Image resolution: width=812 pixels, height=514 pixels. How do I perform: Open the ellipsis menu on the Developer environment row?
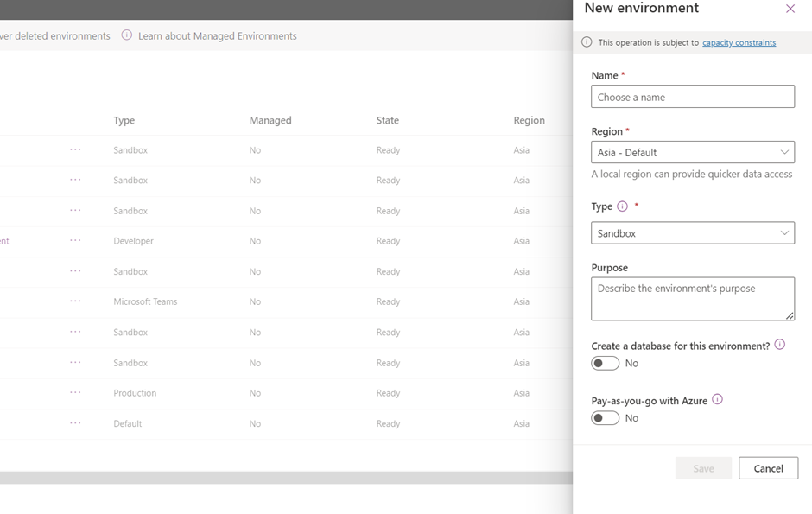[75, 241]
